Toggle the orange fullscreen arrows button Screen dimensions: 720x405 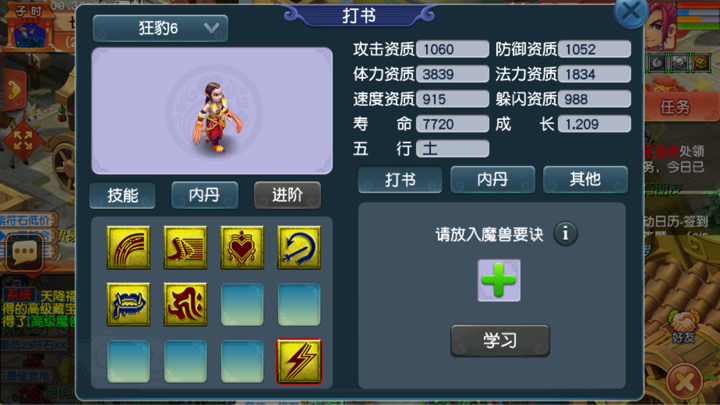click(x=22, y=141)
